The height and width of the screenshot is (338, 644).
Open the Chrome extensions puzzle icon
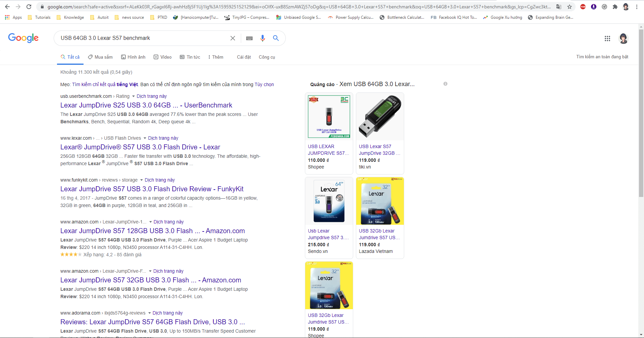615,7
